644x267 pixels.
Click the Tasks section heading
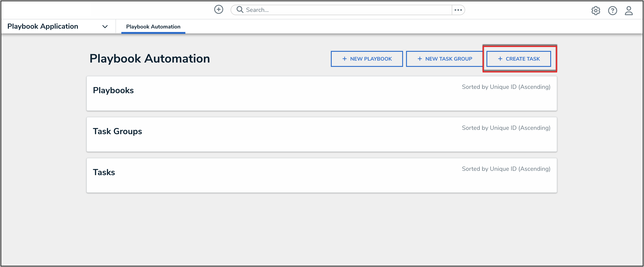104,172
